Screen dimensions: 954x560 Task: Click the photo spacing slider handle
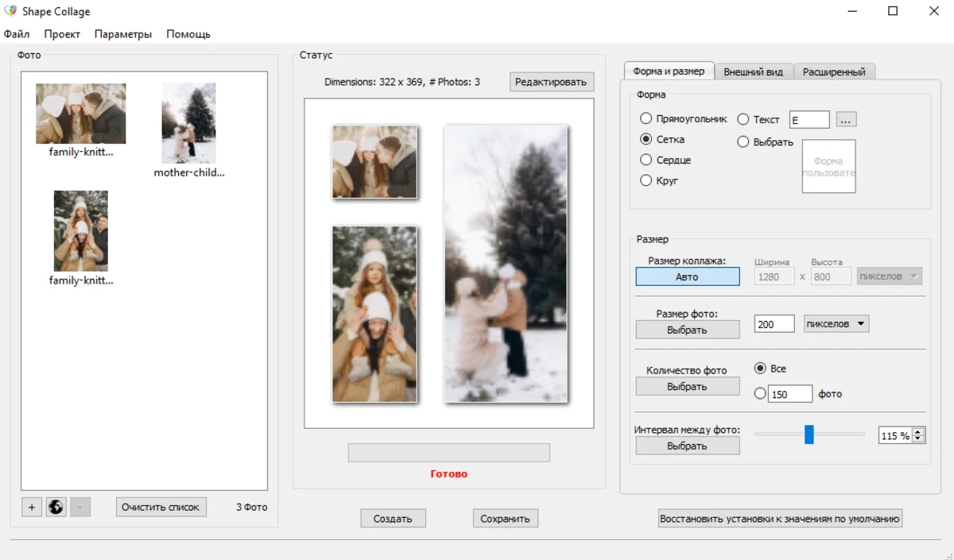coord(809,434)
